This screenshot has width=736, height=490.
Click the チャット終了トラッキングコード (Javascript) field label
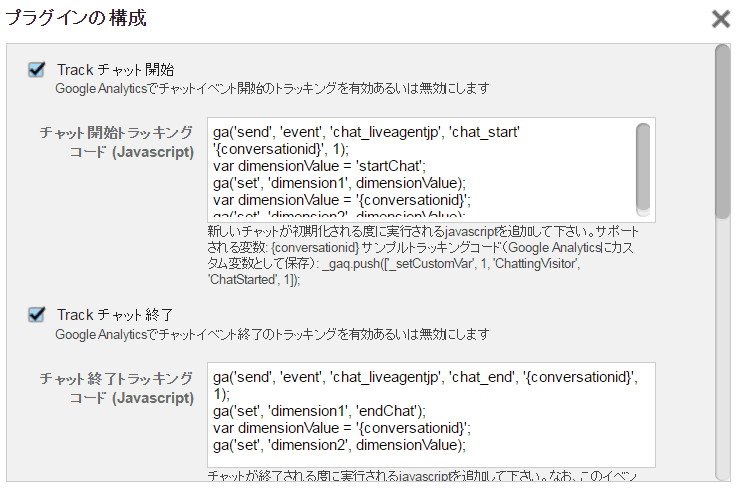click(x=116, y=388)
